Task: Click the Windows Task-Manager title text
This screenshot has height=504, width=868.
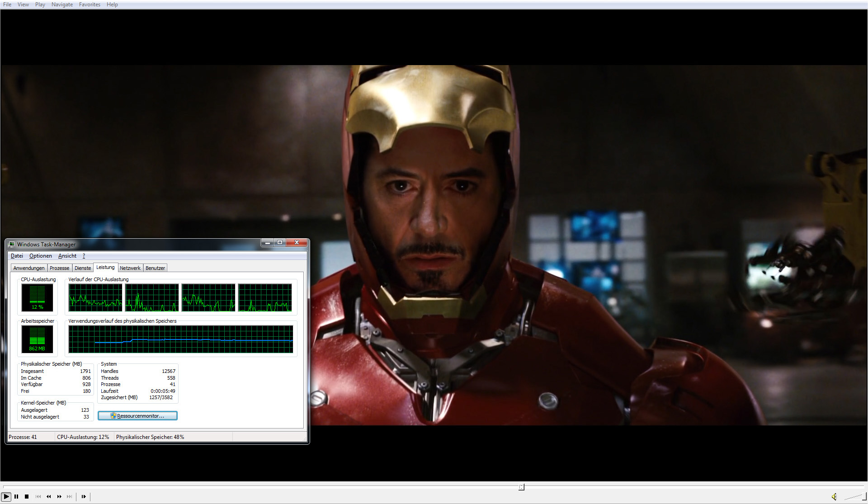Action: [x=46, y=245]
